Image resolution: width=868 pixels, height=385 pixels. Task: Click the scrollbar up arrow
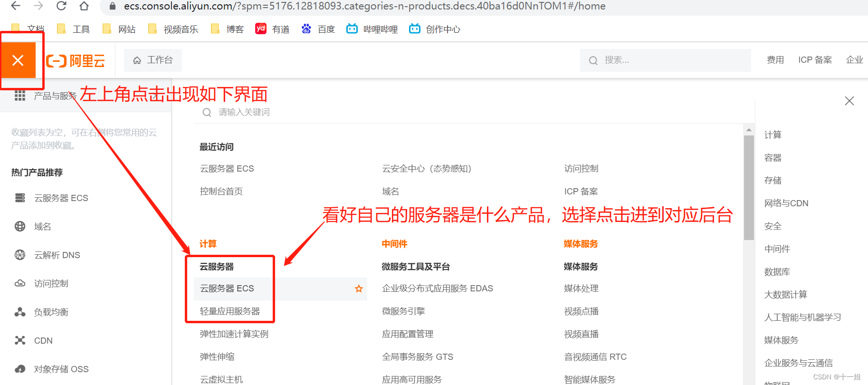click(749, 130)
